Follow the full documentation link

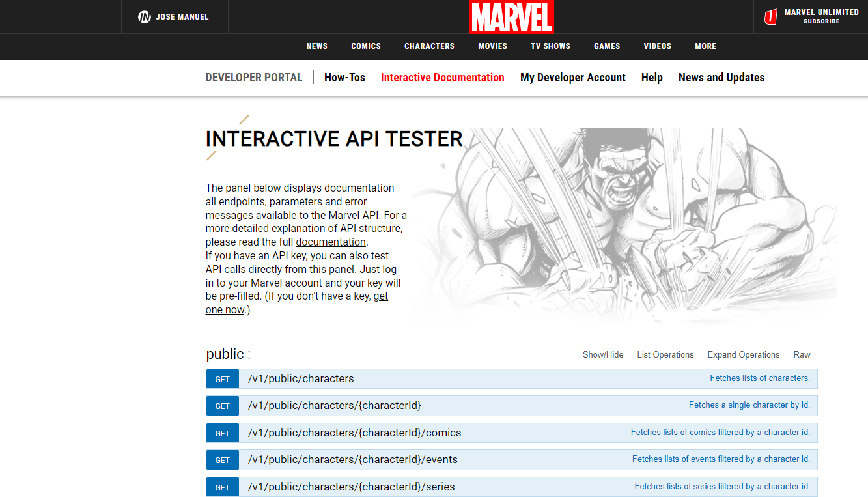point(331,242)
